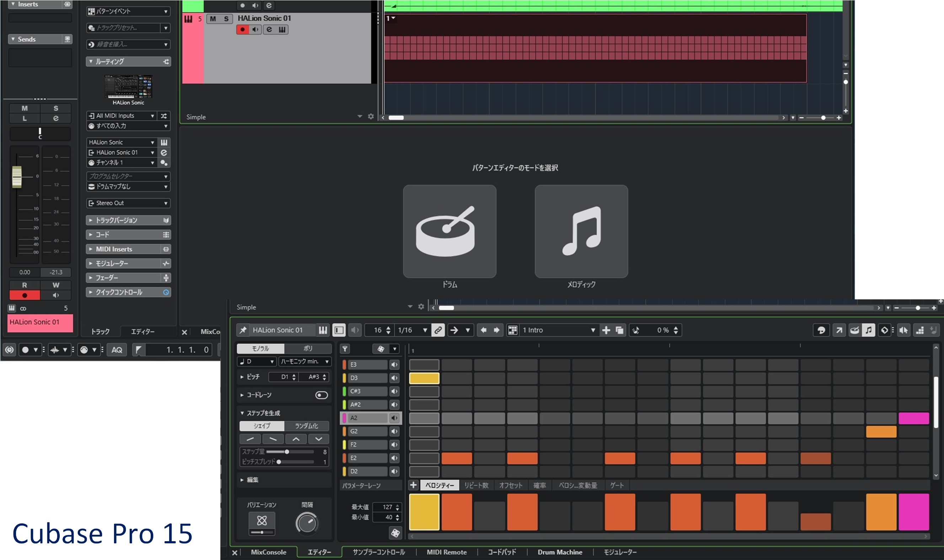The image size is (944, 560).
Task: Choose the メロディック pattern editor mode
Action: coord(581,231)
